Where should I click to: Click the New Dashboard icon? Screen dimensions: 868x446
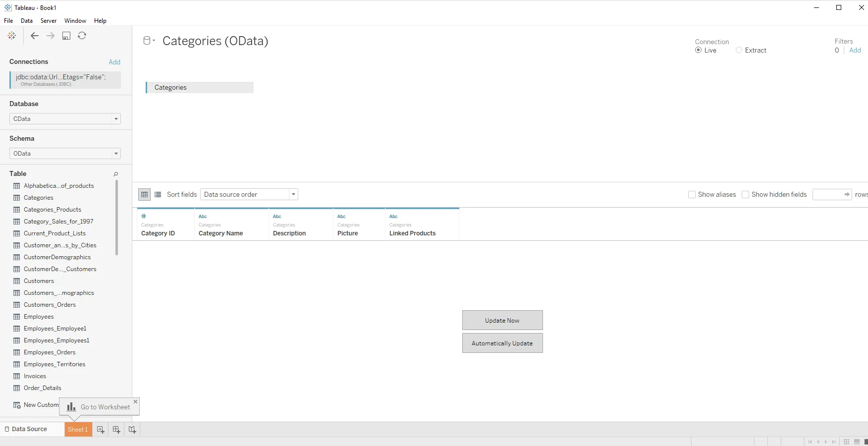[116, 429]
